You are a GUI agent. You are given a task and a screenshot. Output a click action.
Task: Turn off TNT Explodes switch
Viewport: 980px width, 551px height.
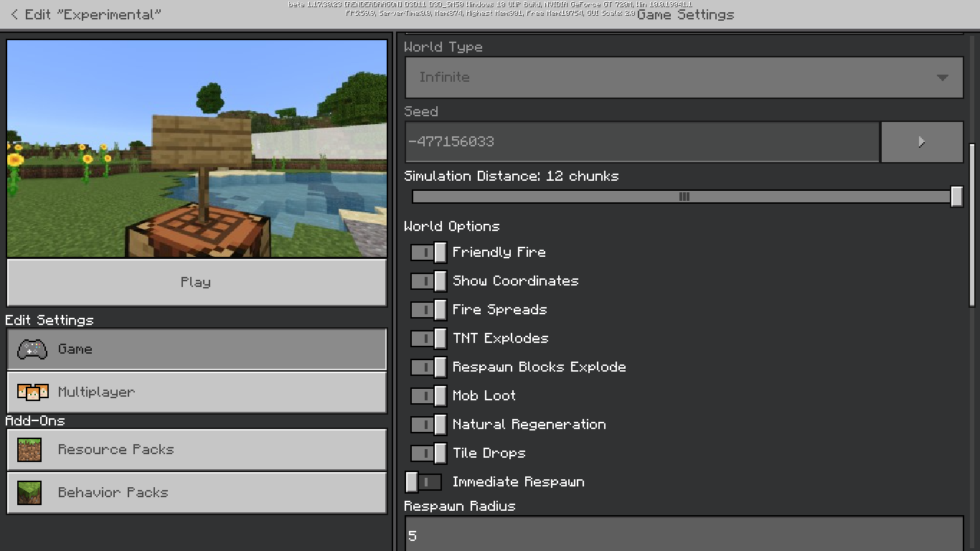tap(428, 339)
